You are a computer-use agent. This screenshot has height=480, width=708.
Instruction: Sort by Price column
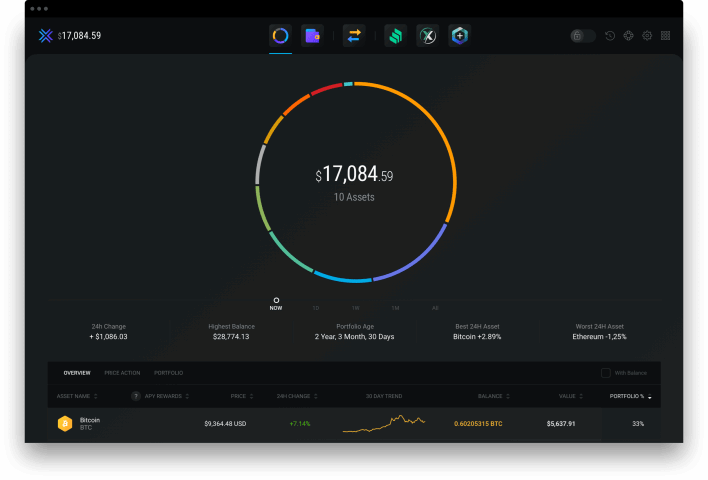point(242,396)
